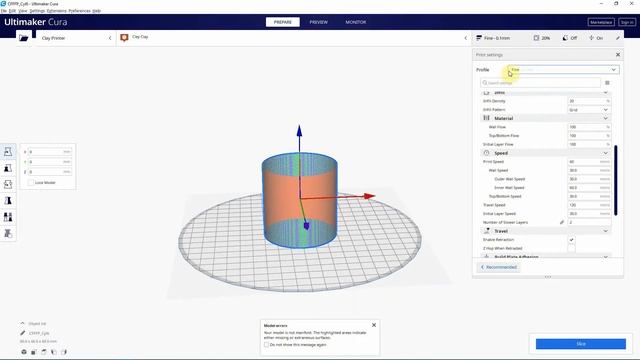This screenshot has width=640, height=360.
Task: Check Do not show this message again
Action: [x=267, y=345]
